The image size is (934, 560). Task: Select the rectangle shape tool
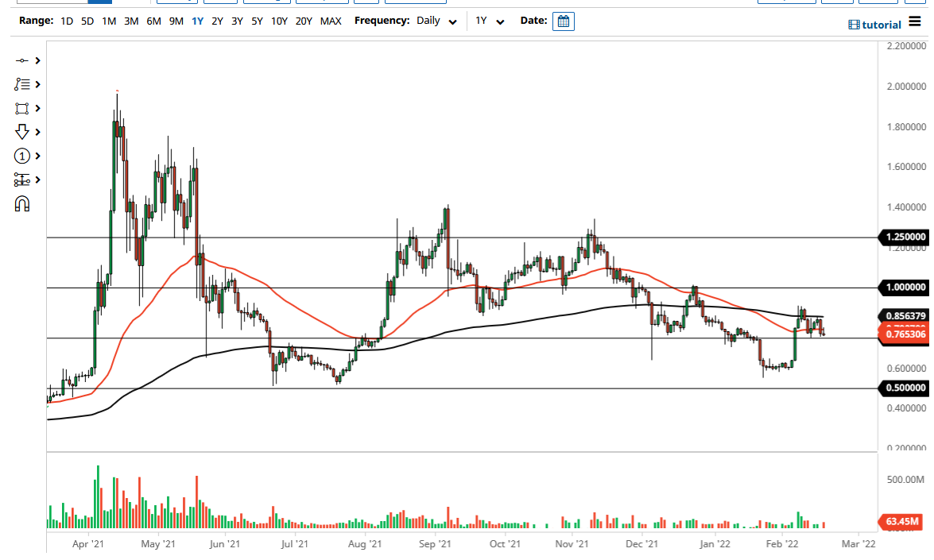point(21,108)
